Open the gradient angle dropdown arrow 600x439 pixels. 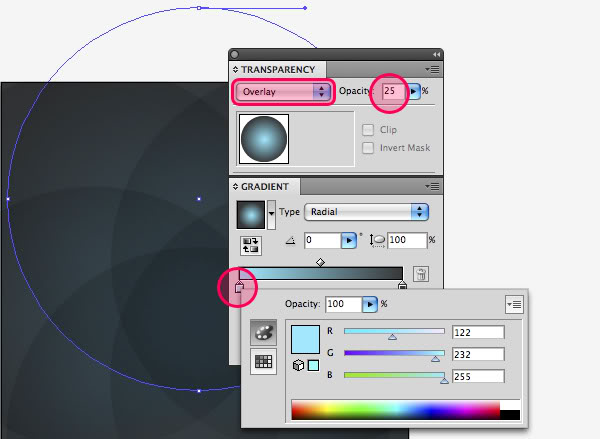pos(349,241)
